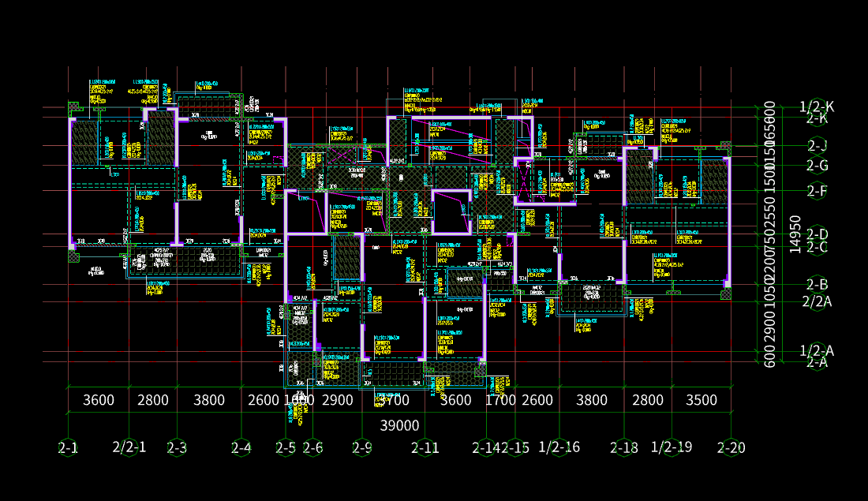This screenshot has width=868, height=501.
Task: Select the 1/2-19 grid axis bubble
Action: (672, 447)
